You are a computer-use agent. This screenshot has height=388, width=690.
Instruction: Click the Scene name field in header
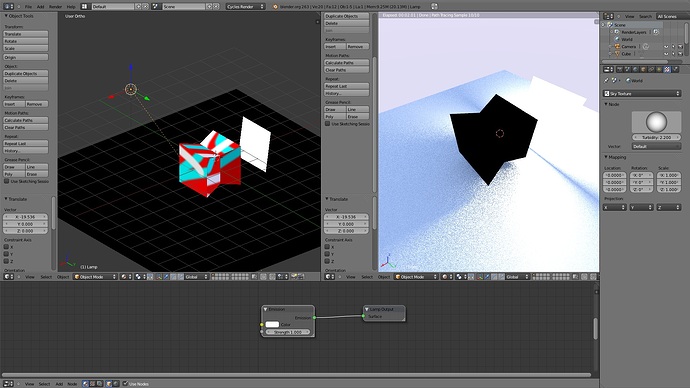[x=184, y=7]
